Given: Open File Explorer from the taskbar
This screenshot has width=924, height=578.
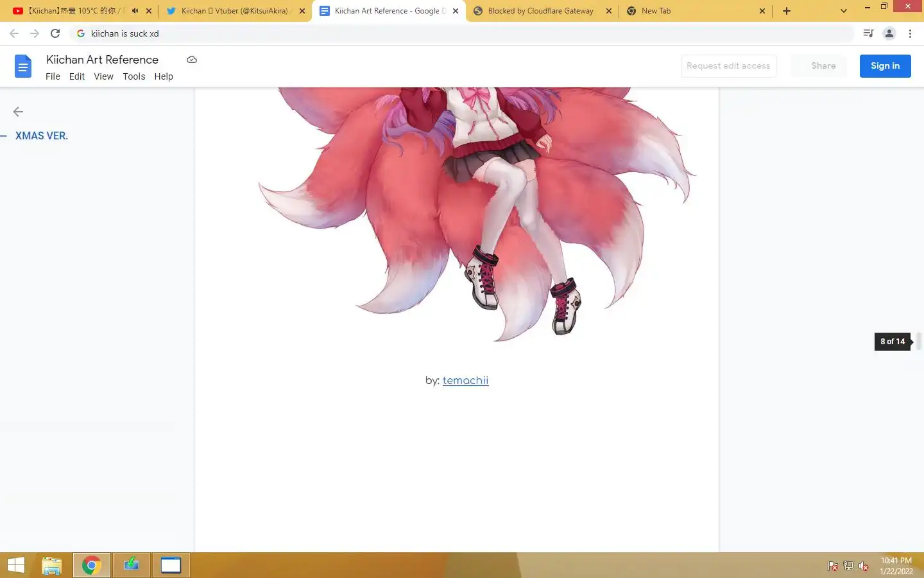Looking at the screenshot, I should pos(52,565).
